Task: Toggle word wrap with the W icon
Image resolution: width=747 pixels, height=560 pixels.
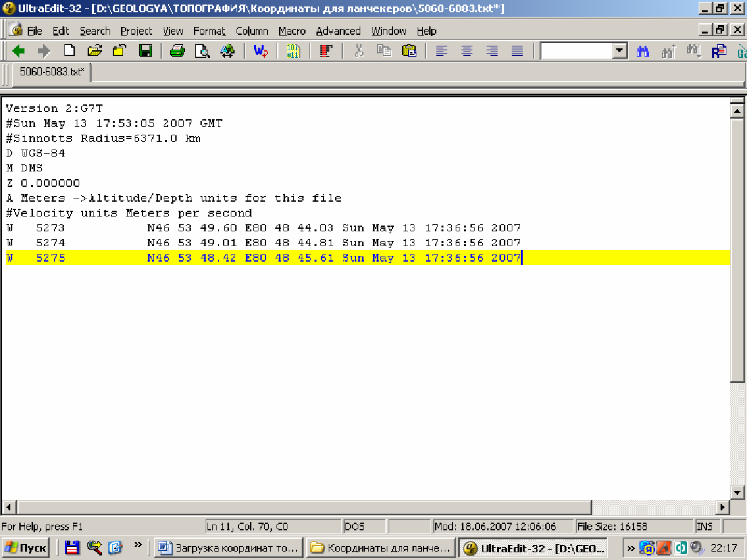Action: click(x=260, y=50)
